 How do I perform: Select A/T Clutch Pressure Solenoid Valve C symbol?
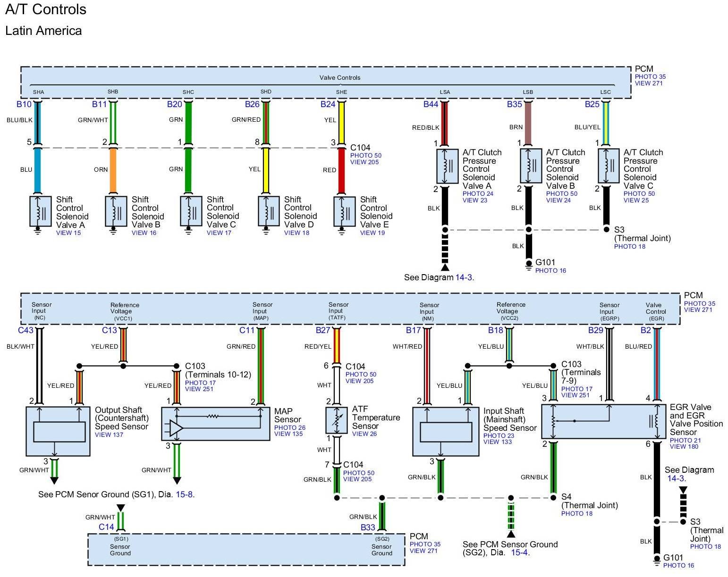pyautogui.click(x=609, y=166)
